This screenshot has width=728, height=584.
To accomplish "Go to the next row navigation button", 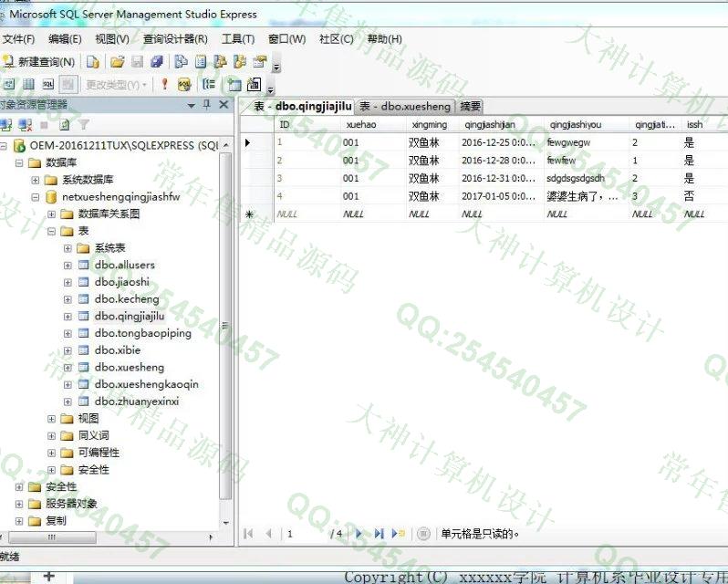I will pos(359,534).
